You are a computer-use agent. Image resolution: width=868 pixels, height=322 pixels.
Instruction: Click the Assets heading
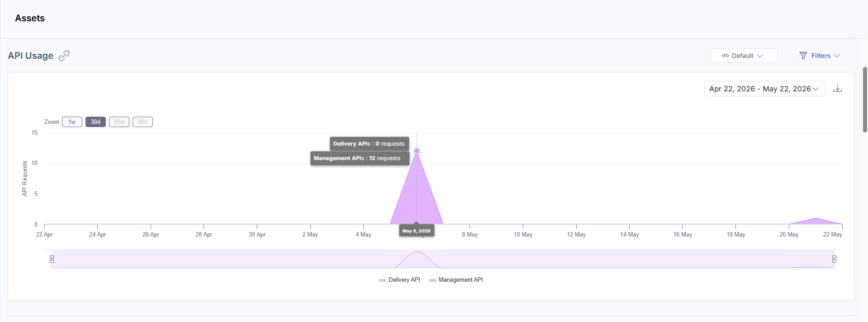[30, 18]
